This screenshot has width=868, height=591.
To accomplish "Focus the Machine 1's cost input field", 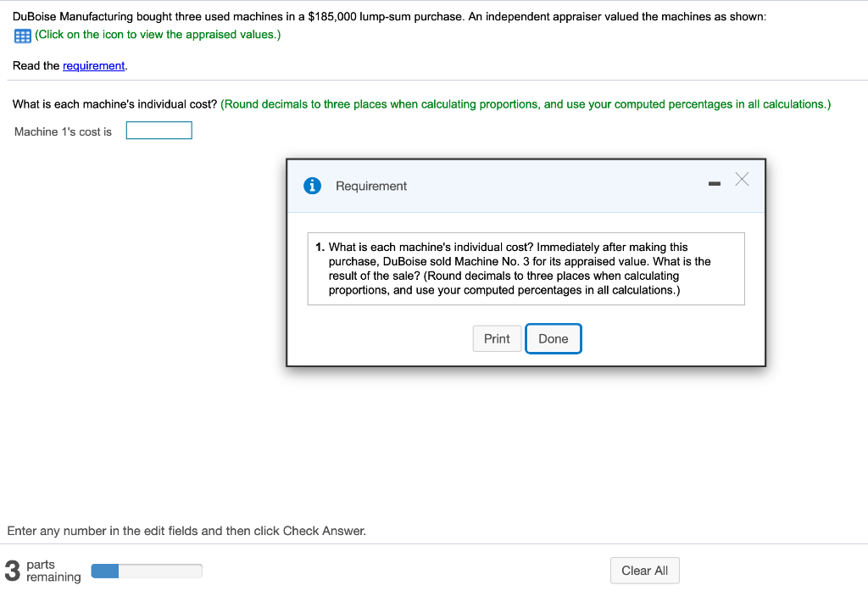I will tap(159, 131).
